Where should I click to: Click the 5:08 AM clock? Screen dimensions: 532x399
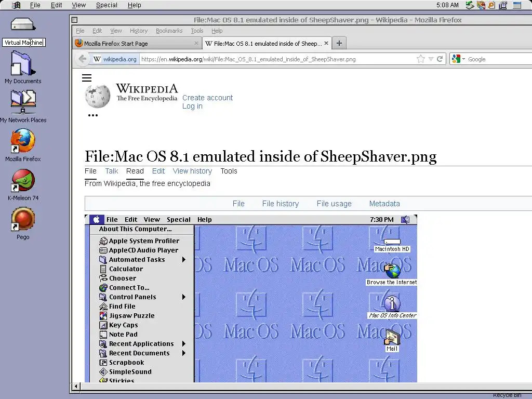447,5
